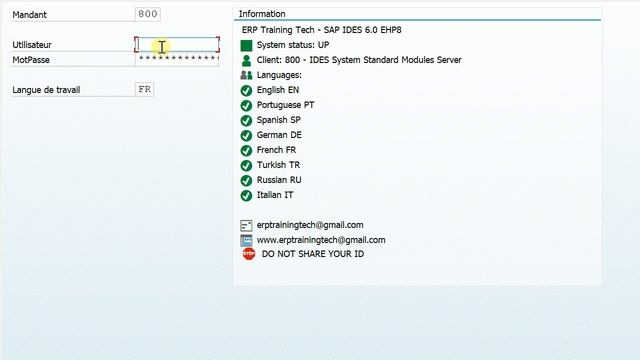640x360 pixels.
Task: Click the ERP Training Tech SAP IDES text
Action: [322, 30]
